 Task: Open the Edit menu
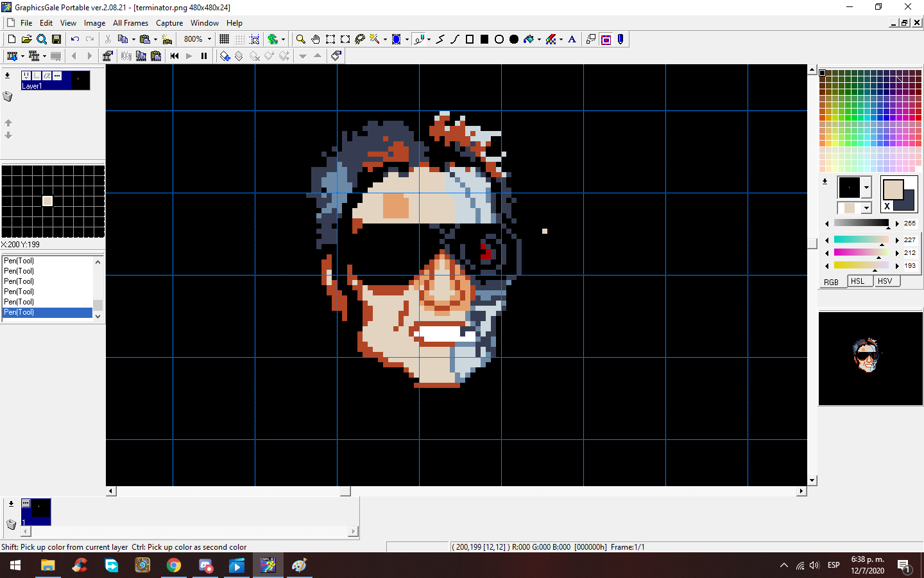(x=46, y=22)
